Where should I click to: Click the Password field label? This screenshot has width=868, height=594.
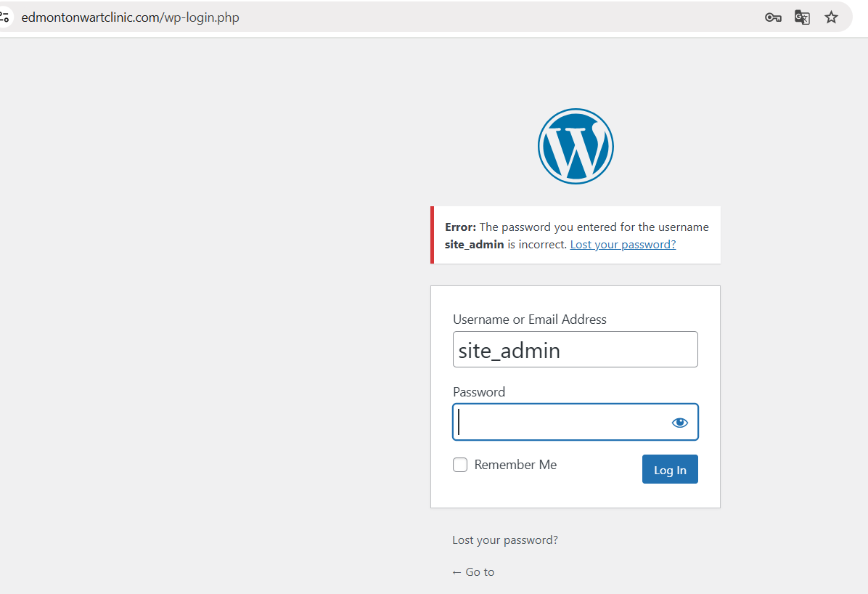479,392
